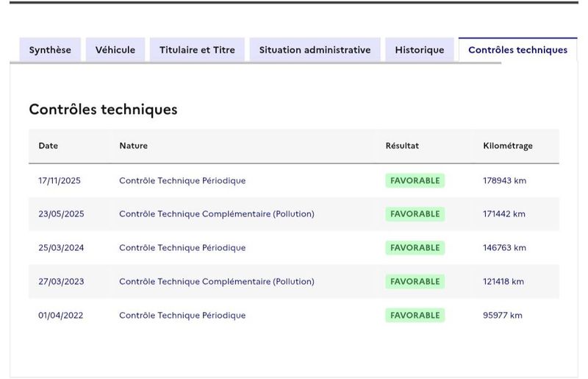Screen dimensions: 588x379
Task: Select the FAVORABLE badge for 01/04/2022
Action: coord(415,316)
